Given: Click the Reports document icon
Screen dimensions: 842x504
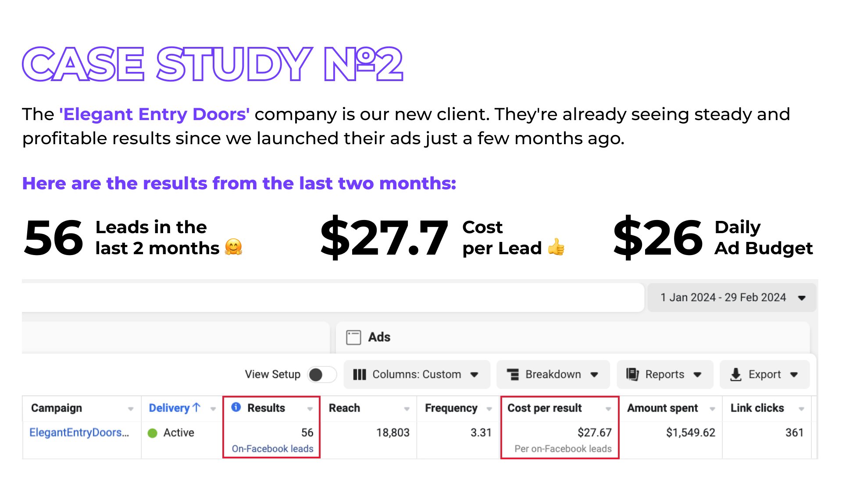Looking at the screenshot, I should pos(632,374).
